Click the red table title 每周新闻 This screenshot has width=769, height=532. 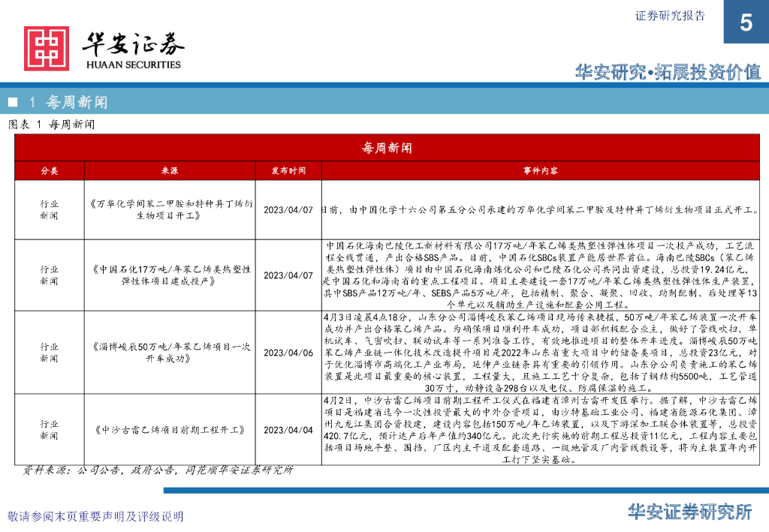[387, 148]
